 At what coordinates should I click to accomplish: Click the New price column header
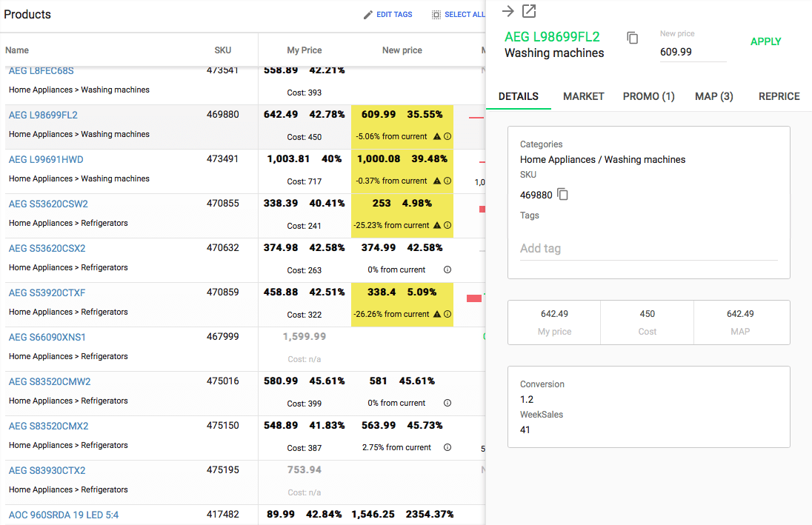(x=402, y=50)
